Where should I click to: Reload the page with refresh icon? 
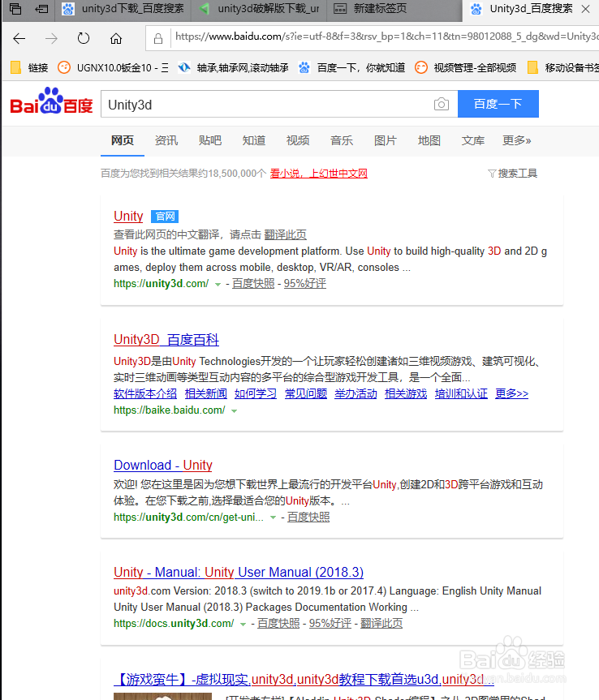tap(84, 38)
